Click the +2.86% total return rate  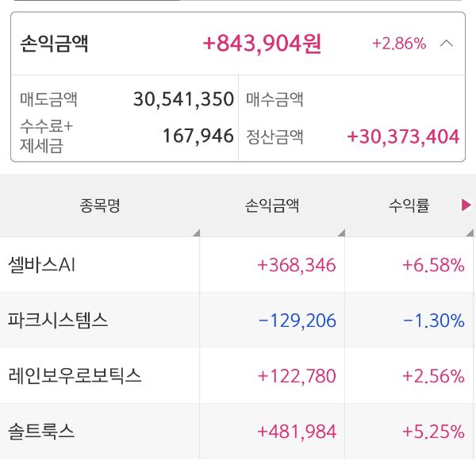[399, 44]
